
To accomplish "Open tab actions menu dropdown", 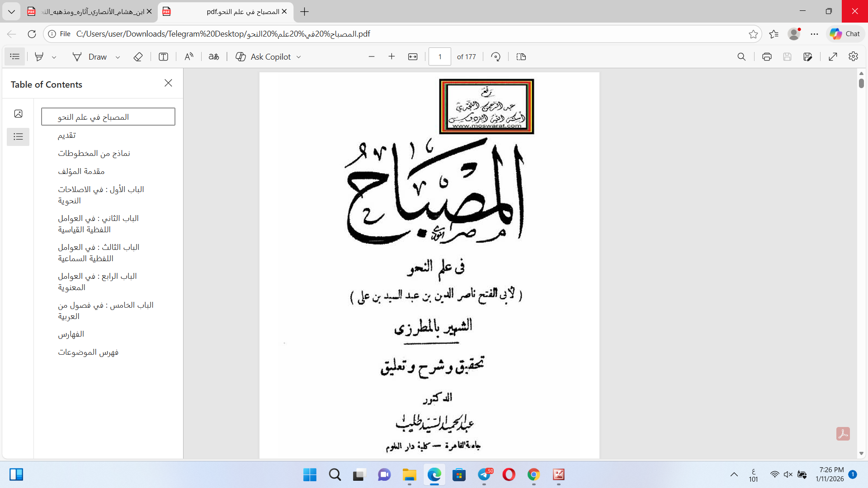I will point(11,12).
